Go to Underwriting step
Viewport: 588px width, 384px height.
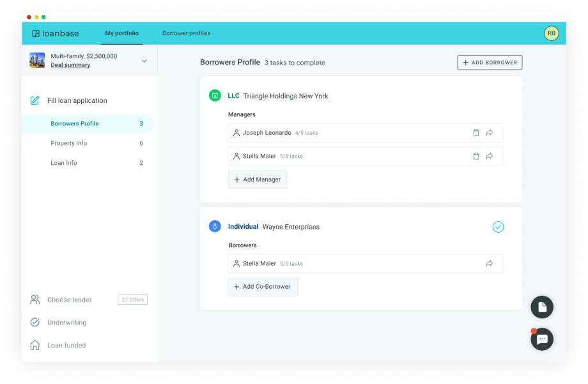coord(66,323)
